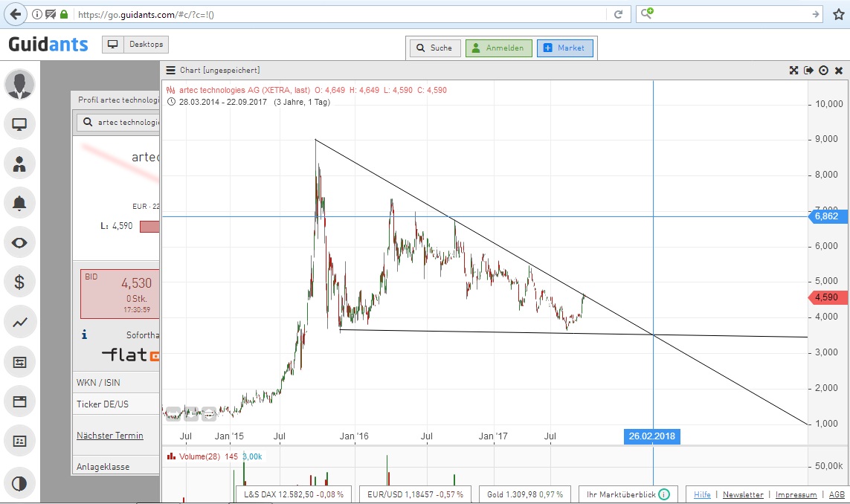Open the Impressum link

pos(796,495)
